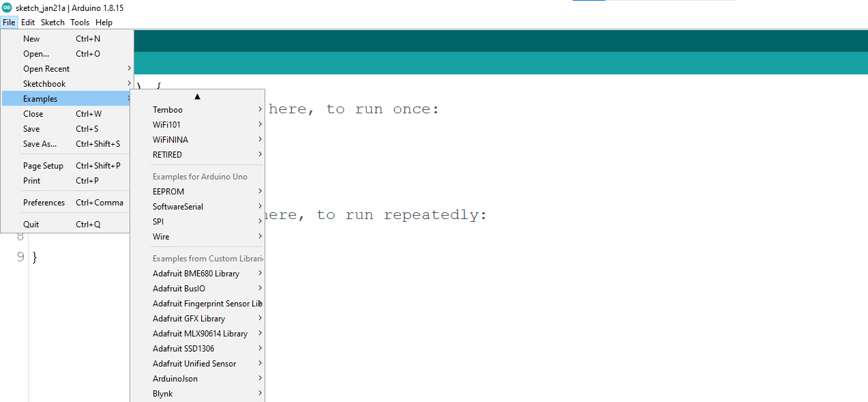
Task: Open Blynk examples
Action: click(x=197, y=394)
